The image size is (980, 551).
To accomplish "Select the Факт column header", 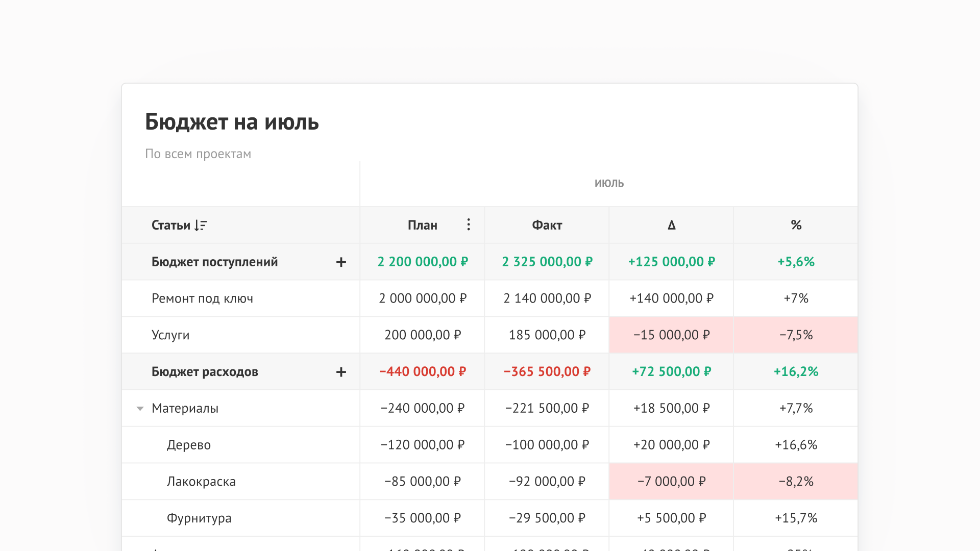I will [547, 225].
